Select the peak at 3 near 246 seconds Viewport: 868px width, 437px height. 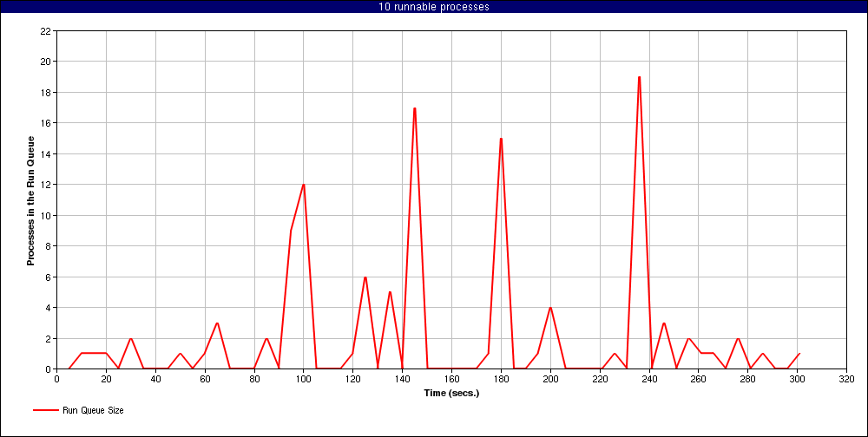click(664, 323)
